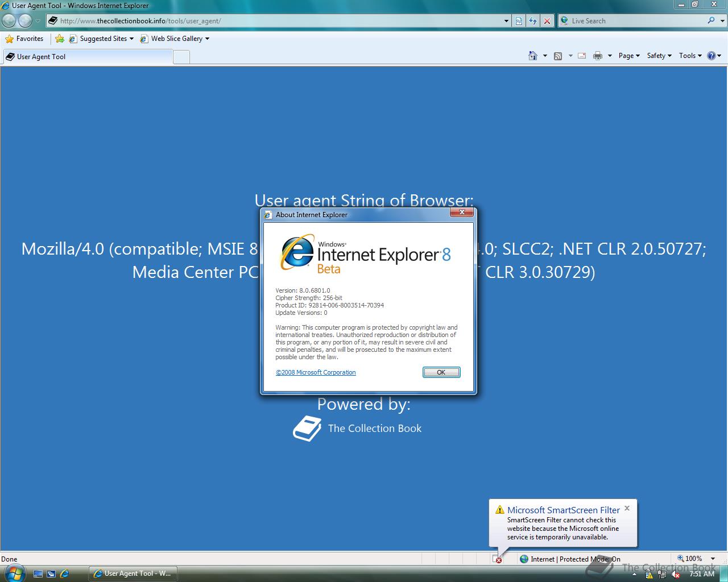Open the Tools menu
Image resolution: width=728 pixels, height=582 pixels.
point(690,56)
